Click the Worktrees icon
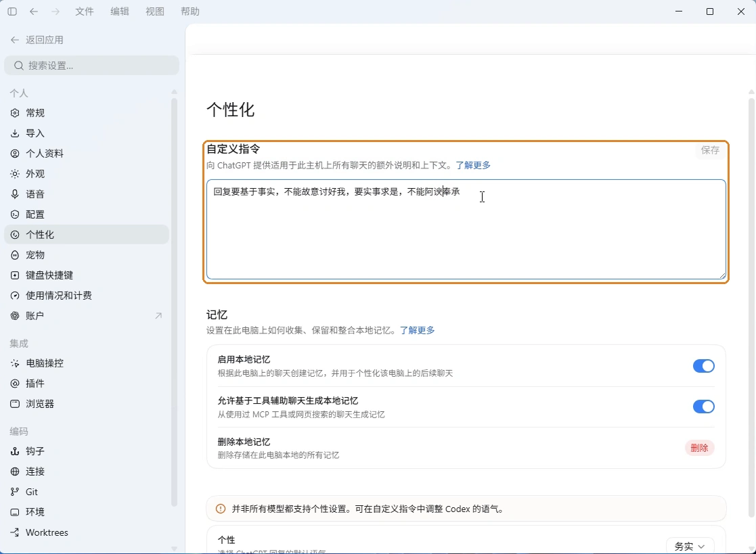 tap(15, 532)
